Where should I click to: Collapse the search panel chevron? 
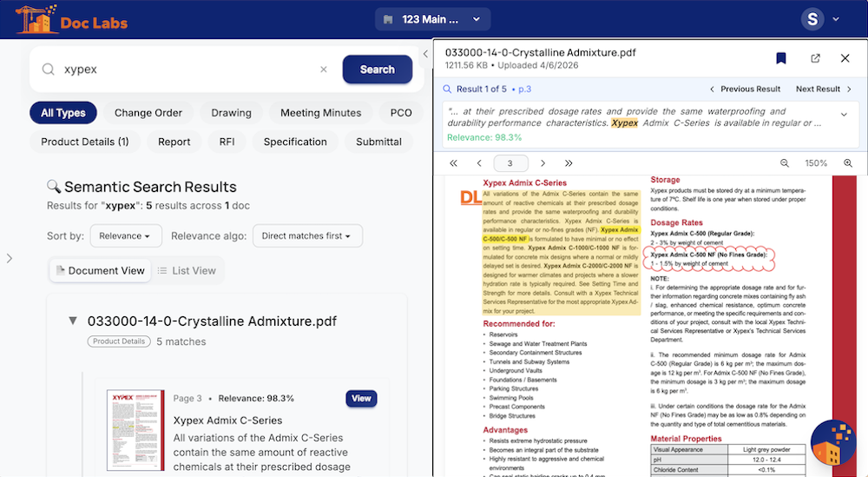tap(425, 54)
